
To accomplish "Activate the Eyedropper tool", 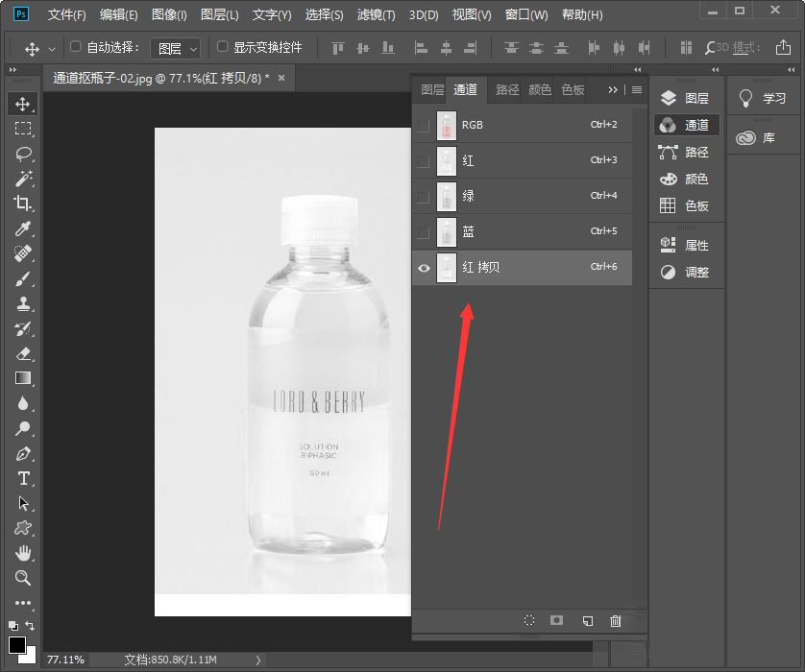I will [x=23, y=228].
